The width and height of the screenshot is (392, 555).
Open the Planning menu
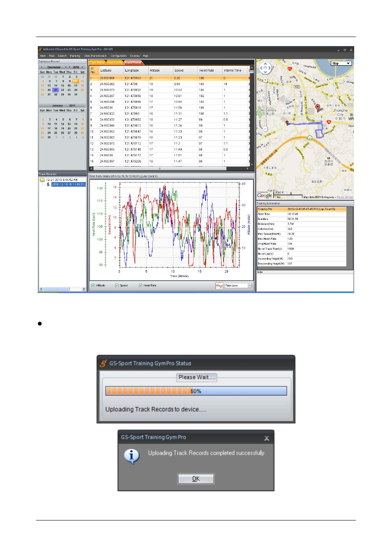coord(75,56)
